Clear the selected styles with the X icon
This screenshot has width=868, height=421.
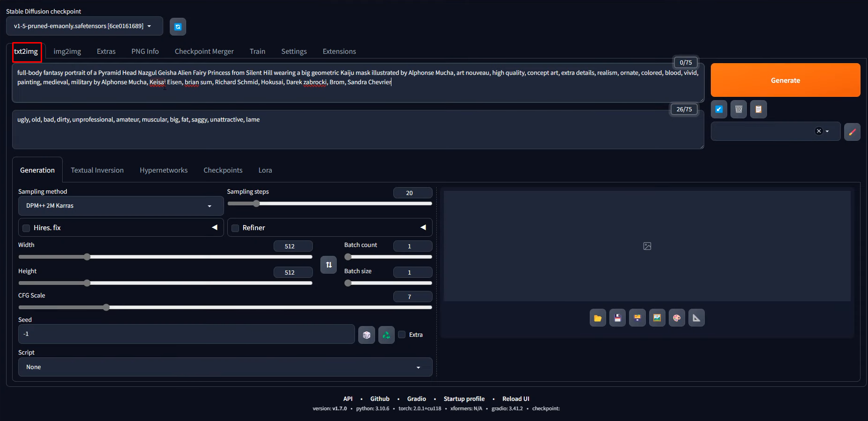[x=818, y=131]
